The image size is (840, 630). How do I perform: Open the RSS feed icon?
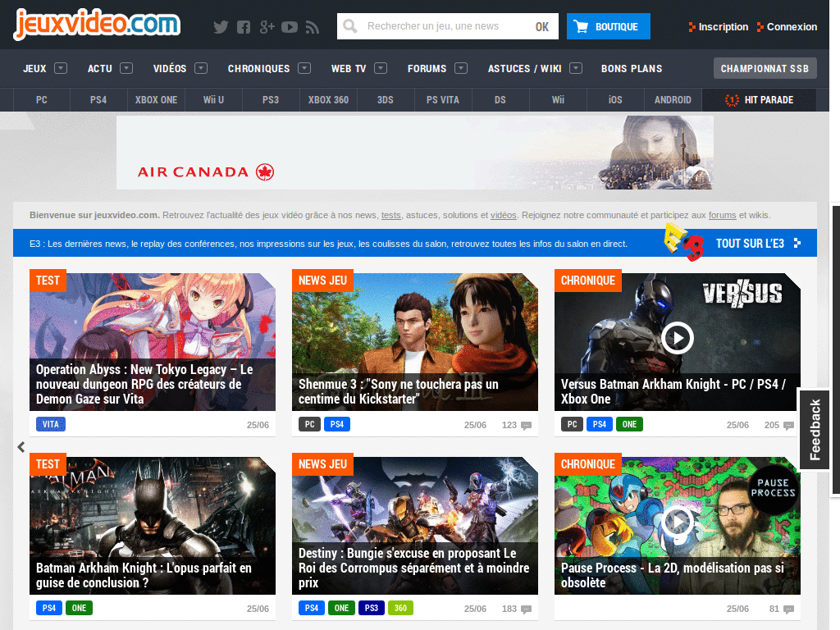[x=313, y=27]
